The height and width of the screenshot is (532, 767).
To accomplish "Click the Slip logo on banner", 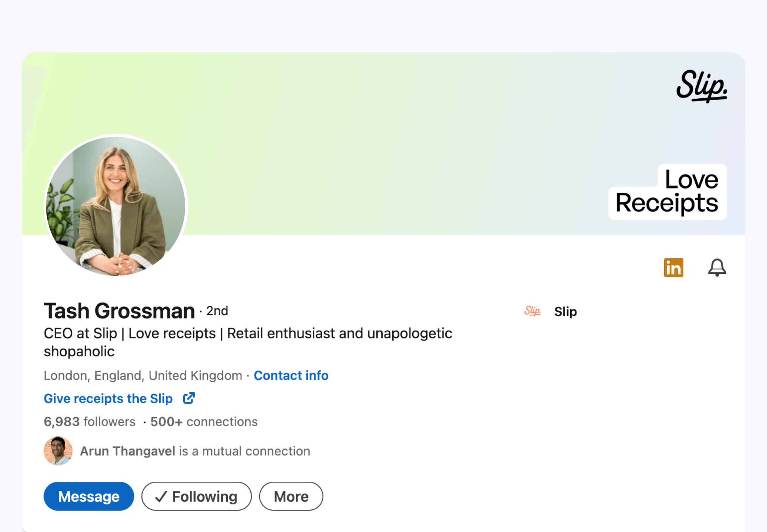I will click(x=701, y=86).
